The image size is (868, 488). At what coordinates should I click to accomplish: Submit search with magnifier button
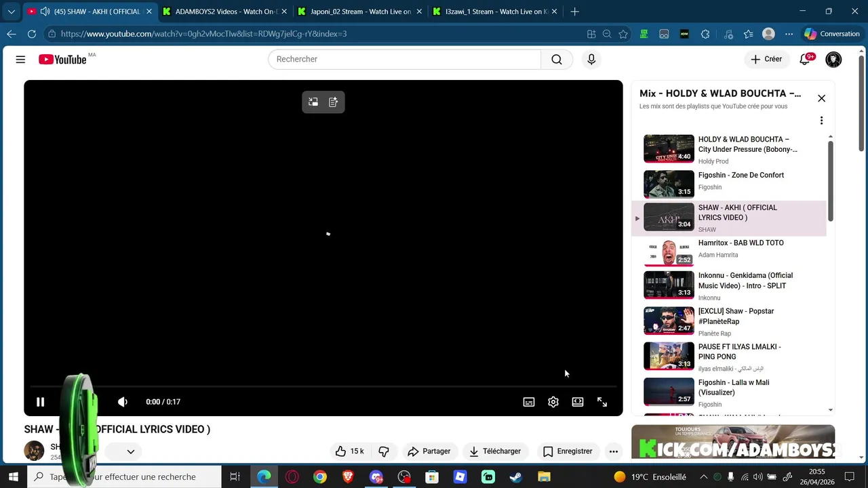click(557, 59)
